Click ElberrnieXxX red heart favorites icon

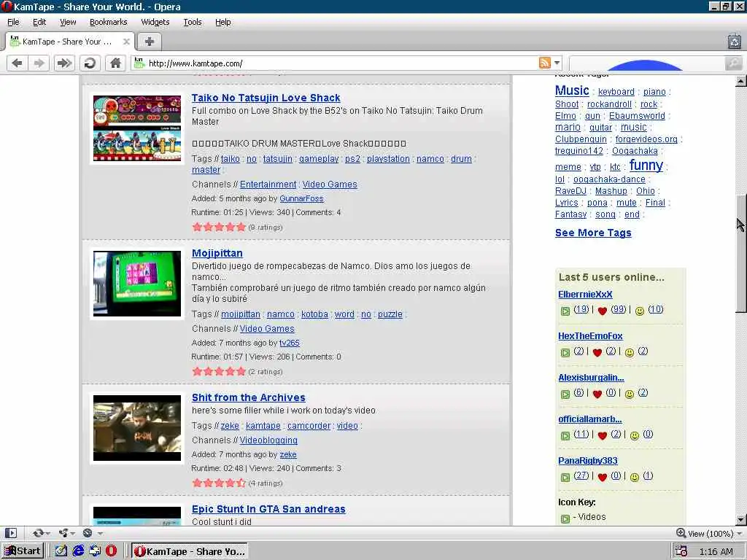[x=602, y=311]
